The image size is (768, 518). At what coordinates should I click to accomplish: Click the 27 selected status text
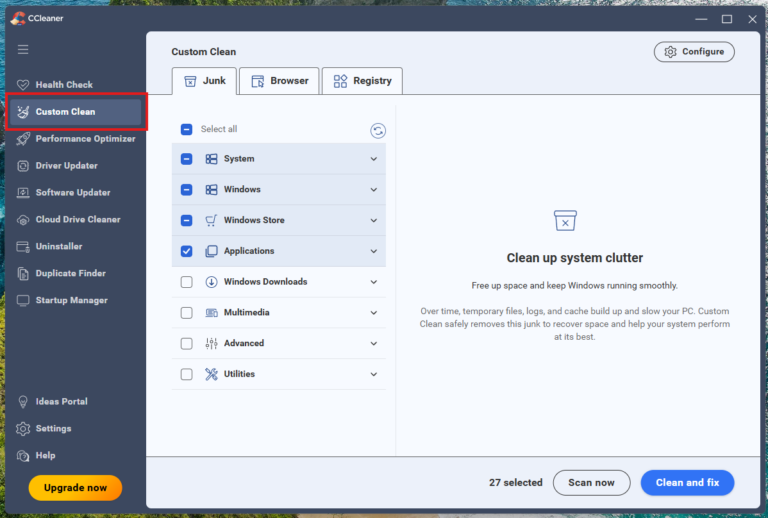[516, 483]
